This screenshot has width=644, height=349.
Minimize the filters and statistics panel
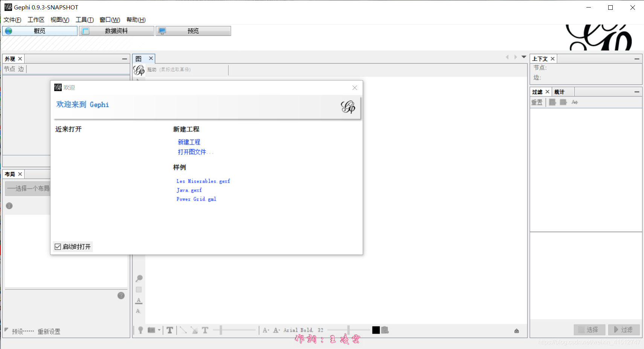click(637, 92)
